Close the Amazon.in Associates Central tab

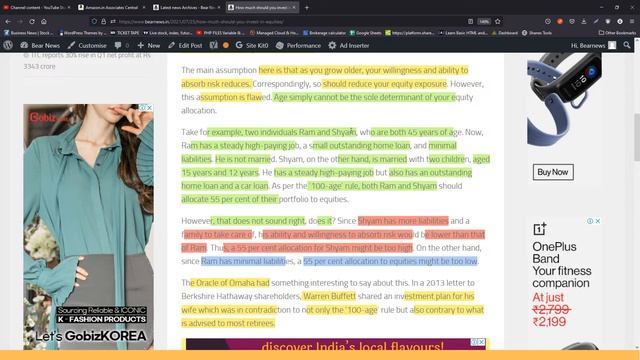tap(144, 7)
